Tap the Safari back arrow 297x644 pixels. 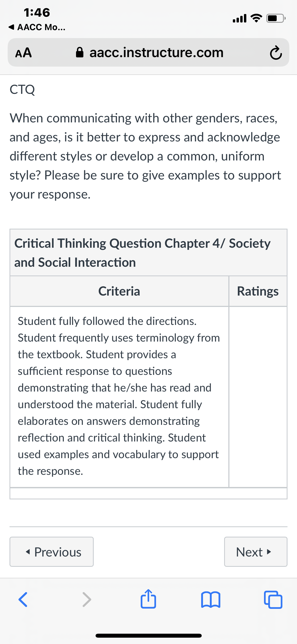23,599
